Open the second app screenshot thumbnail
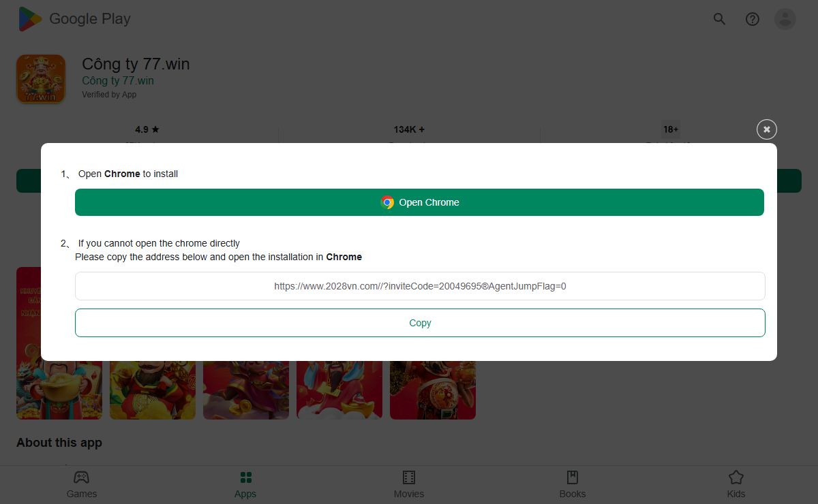The height and width of the screenshot is (504, 818). (153, 390)
